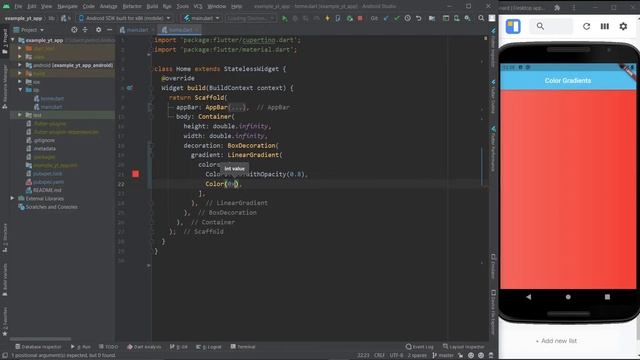Screen dimensions: 640x360
Task: Open settings gear in the side app
Action: [623, 27]
